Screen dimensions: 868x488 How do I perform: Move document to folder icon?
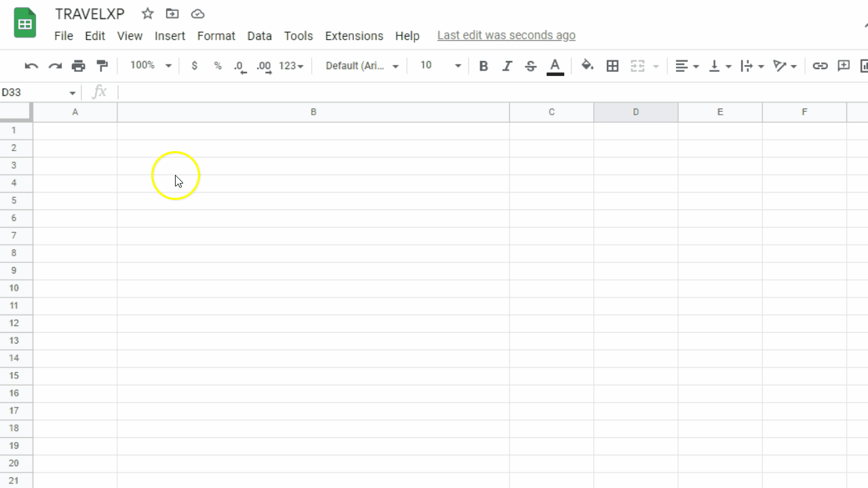click(172, 14)
